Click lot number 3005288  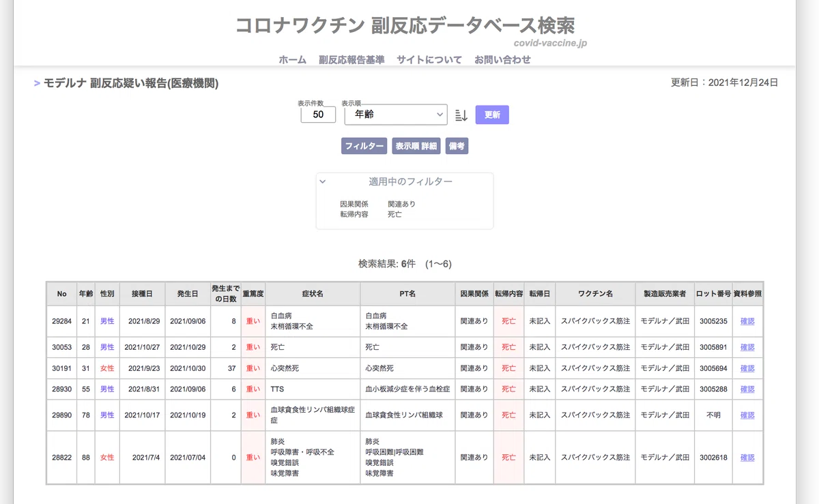point(713,389)
